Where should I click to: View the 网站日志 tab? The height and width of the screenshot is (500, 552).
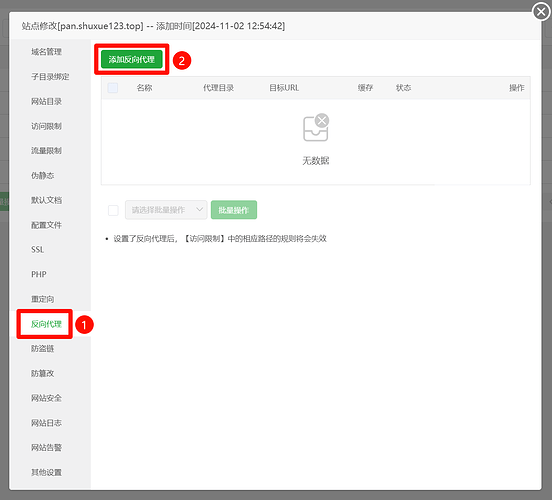click(x=46, y=423)
